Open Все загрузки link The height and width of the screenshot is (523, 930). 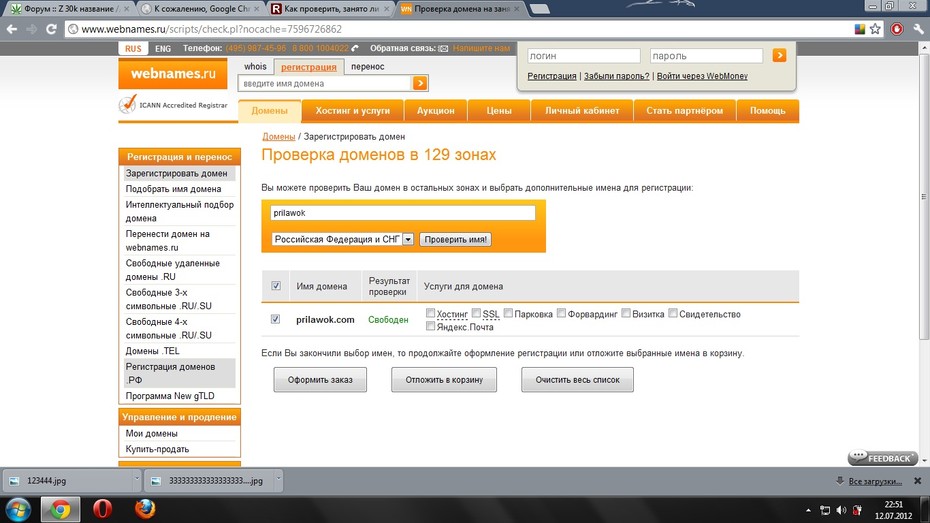pos(875,481)
